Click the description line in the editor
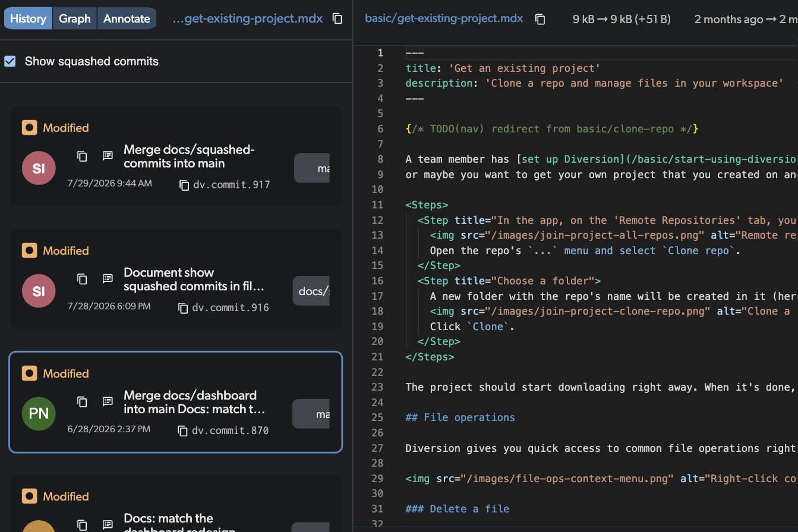Screen dimensions: 798x532 click(x=595, y=83)
